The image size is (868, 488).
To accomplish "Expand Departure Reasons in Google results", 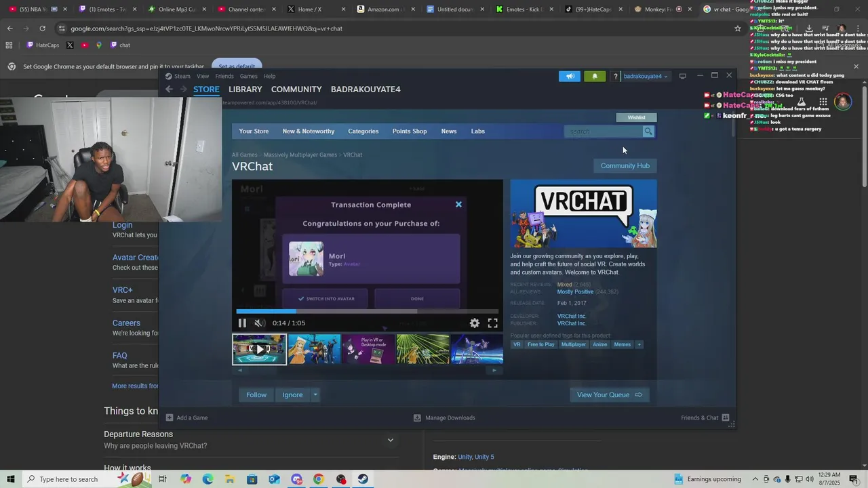I will 390,440.
